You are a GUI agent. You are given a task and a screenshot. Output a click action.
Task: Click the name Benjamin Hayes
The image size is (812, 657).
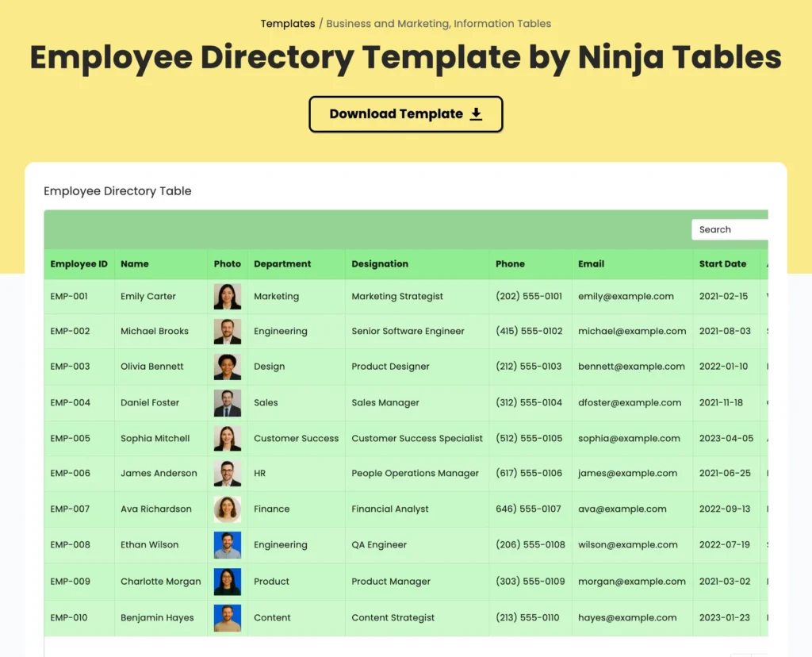coord(157,617)
